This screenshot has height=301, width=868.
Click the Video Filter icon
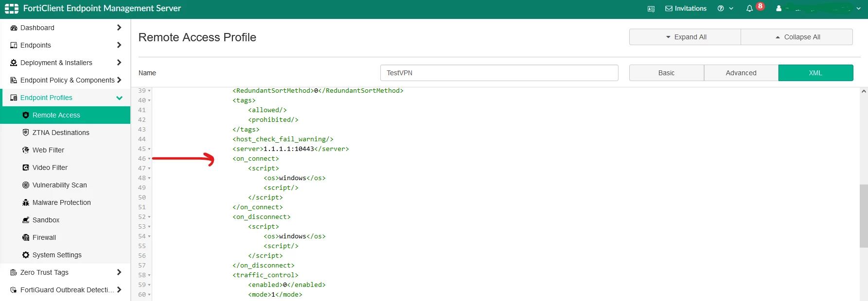click(26, 167)
